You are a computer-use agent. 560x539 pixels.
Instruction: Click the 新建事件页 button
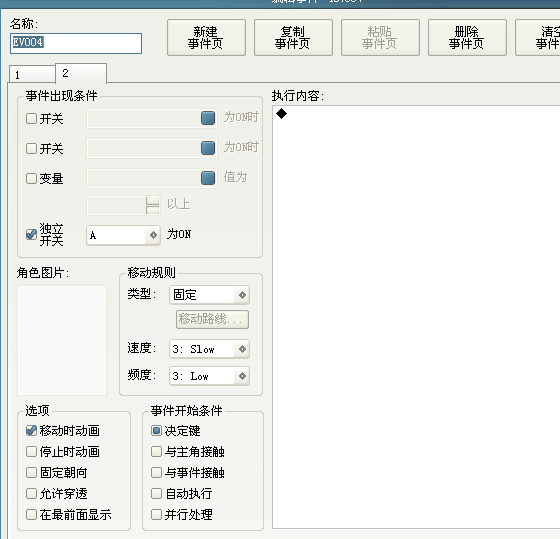click(206, 38)
